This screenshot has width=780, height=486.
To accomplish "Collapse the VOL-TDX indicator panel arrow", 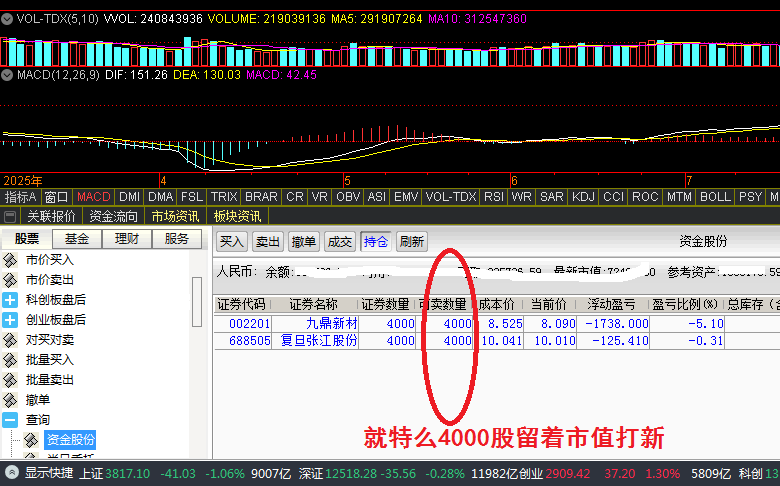I will coord(7,19).
